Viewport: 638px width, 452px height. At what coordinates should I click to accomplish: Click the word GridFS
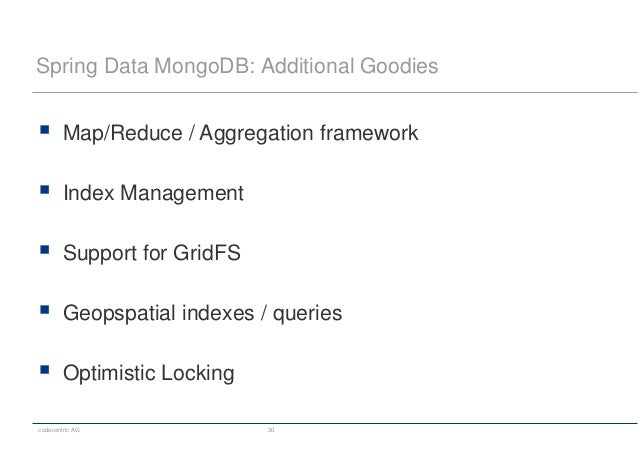click(x=207, y=253)
